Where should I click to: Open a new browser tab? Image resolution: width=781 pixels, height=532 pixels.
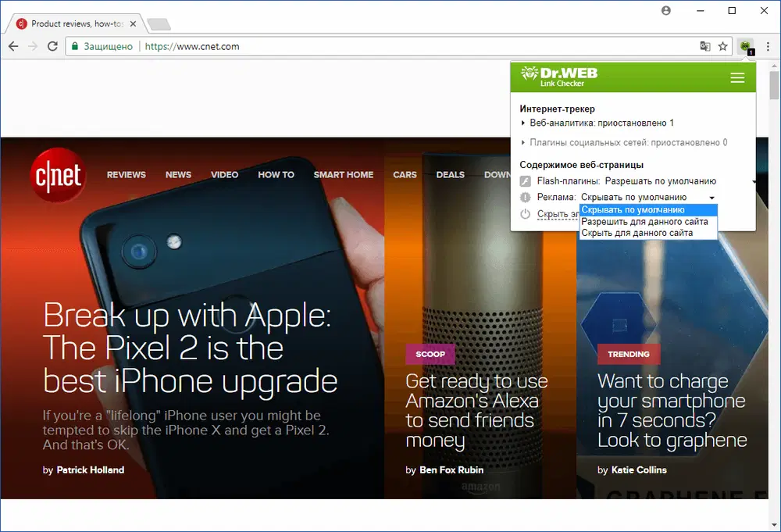(159, 24)
